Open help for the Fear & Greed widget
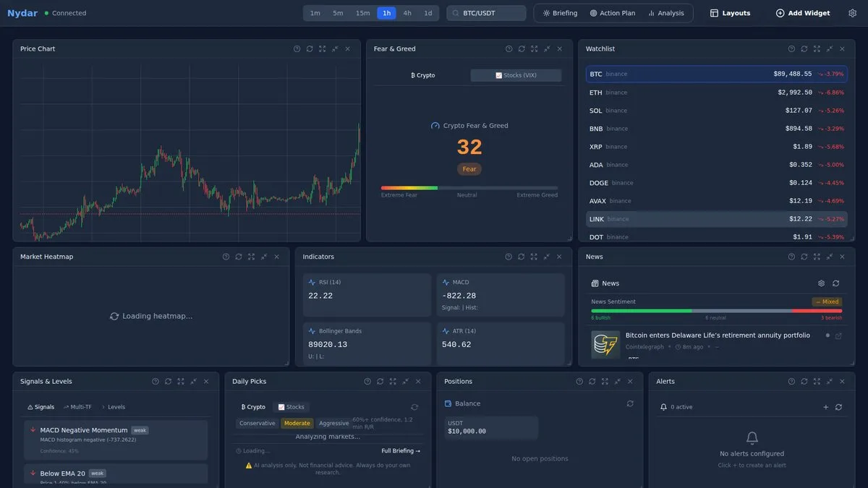 point(509,49)
